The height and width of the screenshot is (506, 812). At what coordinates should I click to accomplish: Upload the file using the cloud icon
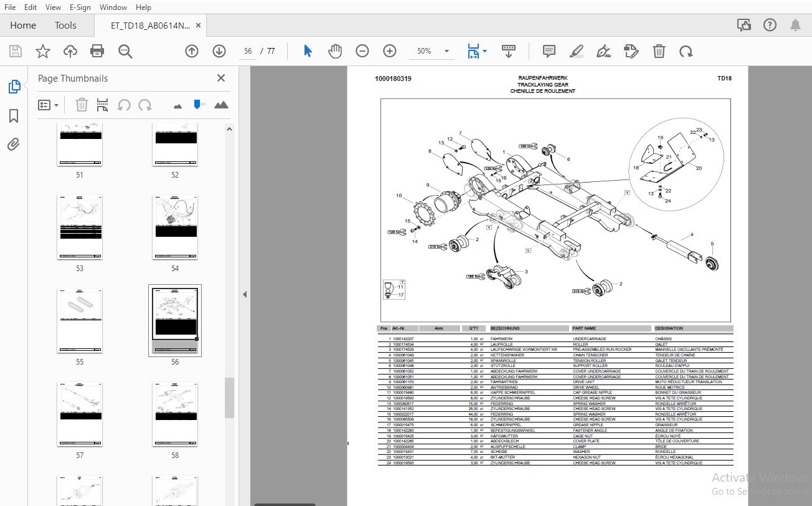pyautogui.click(x=70, y=51)
